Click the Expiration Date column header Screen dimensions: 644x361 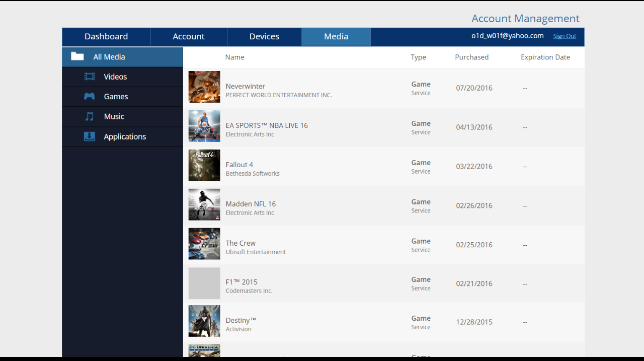pos(545,57)
